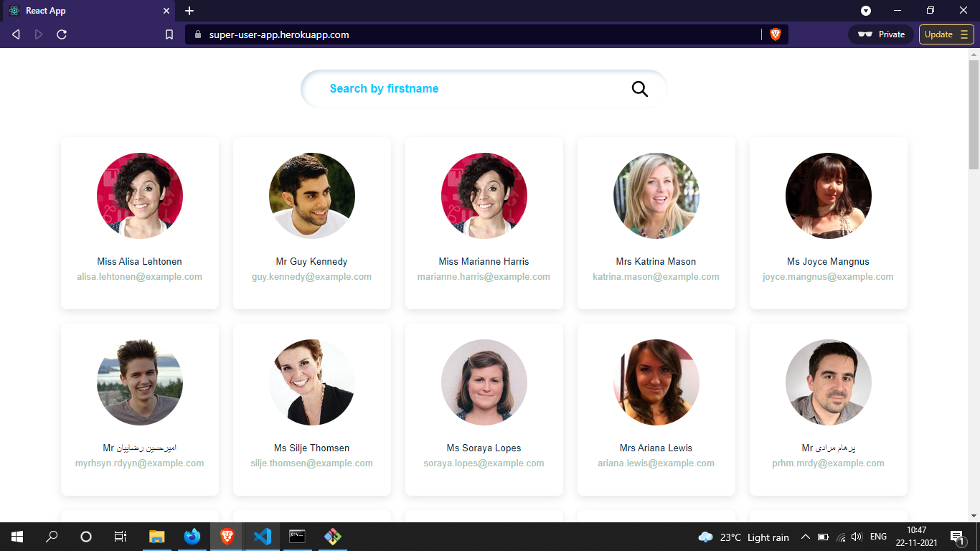
Task: Expand the system tray hidden icons chevron
Action: coord(805,537)
